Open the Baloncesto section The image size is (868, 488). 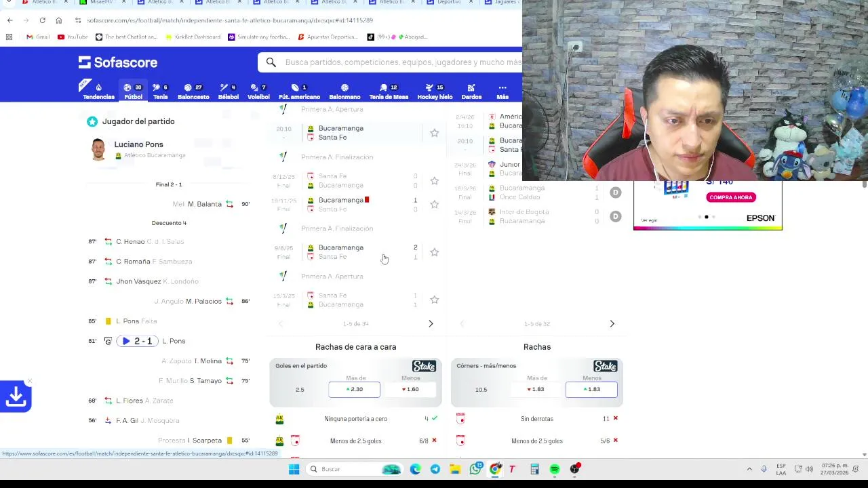193,91
